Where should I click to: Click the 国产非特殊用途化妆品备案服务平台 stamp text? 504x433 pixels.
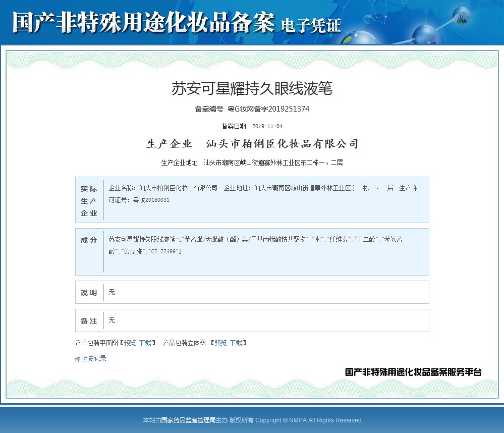tap(413, 372)
